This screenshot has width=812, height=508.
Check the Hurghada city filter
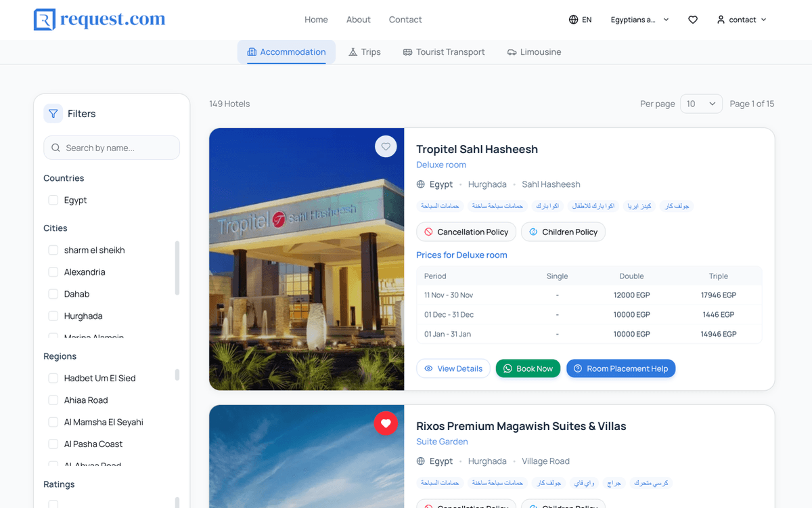(x=53, y=316)
